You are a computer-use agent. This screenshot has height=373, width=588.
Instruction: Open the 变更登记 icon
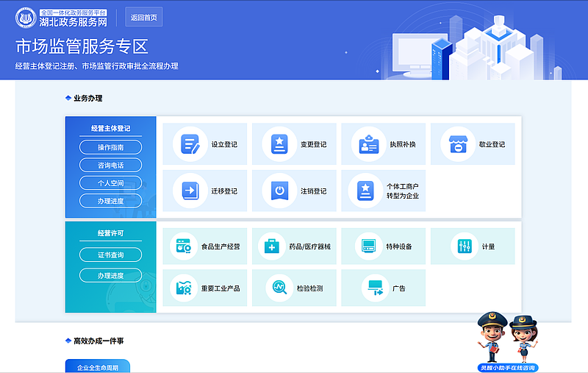point(279,144)
